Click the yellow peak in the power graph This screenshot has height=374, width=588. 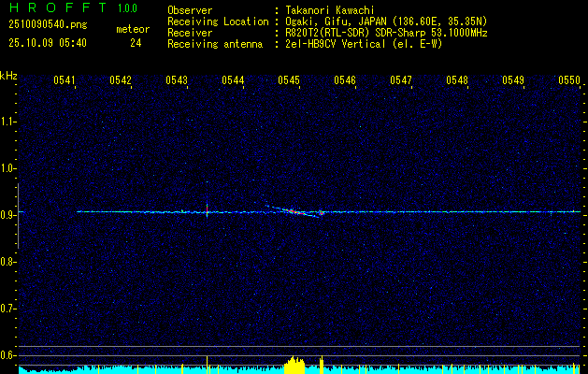[294, 364]
